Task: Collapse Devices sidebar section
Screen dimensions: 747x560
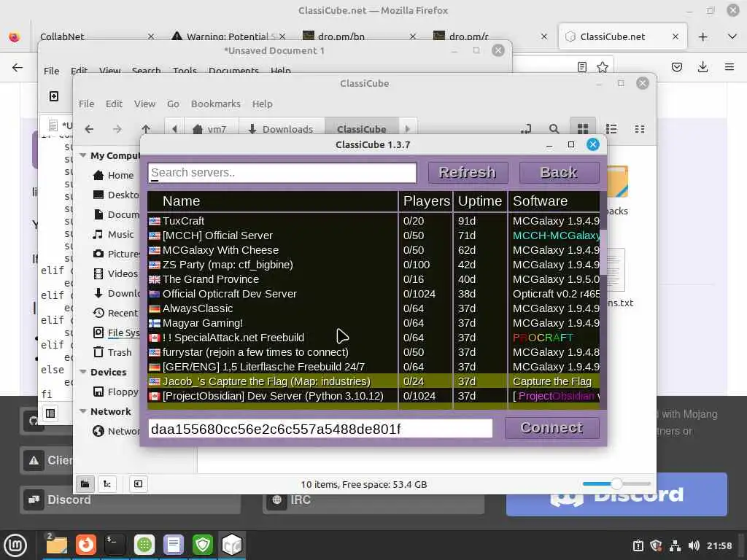Action: (x=83, y=372)
